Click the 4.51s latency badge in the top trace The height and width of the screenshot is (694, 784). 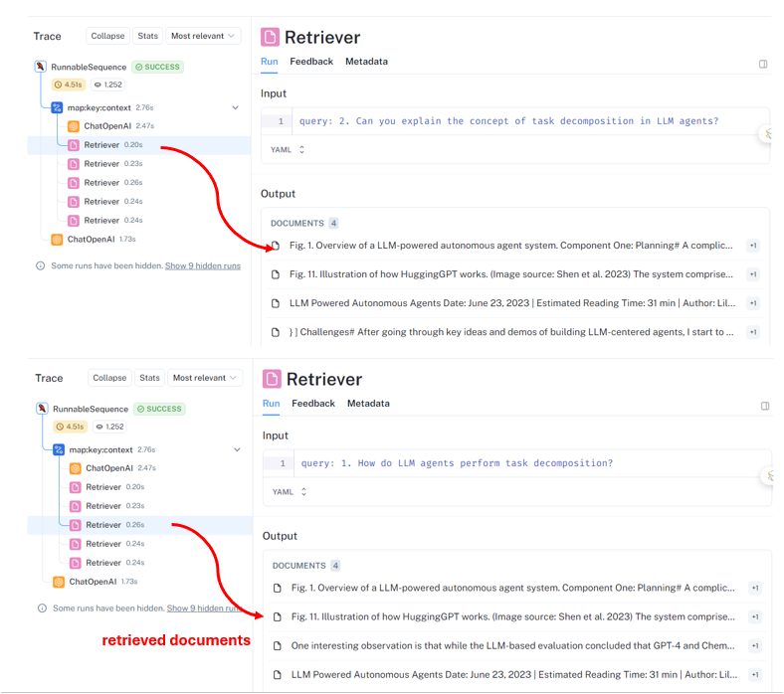(69, 85)
